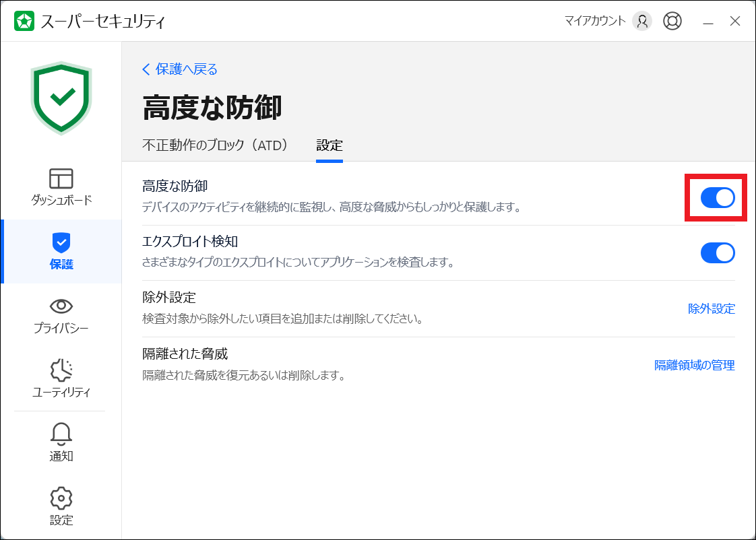
Task: Close the スーパーセキュリティ window
Action: (x=735, y=22)
